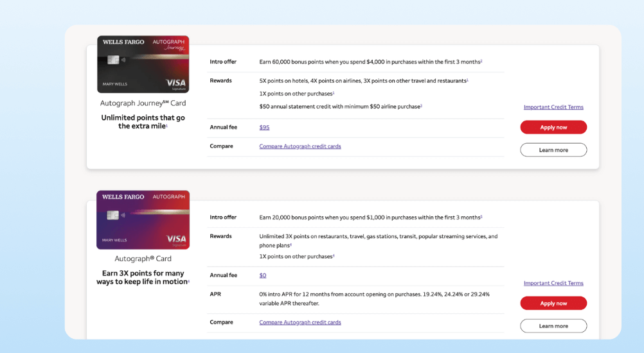Click '5X points on hotels' rewards text
This screenshot has width=644, height=353.
pos(364,81)
